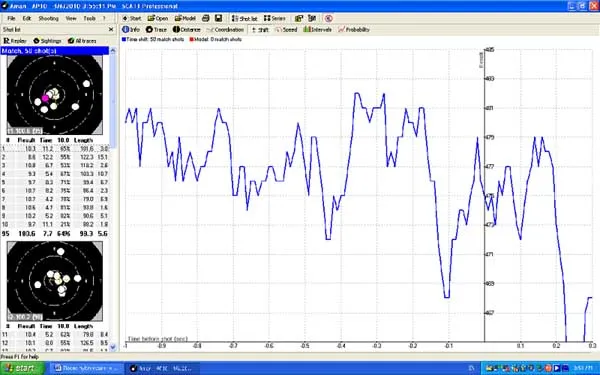
Task: Click the Length column header in first series
Action: [x=83, y=140]
